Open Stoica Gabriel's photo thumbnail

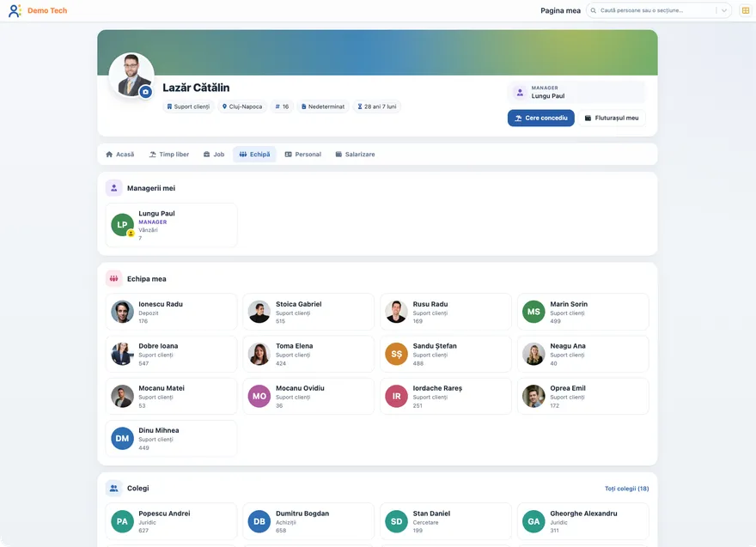tap(259, 312)
